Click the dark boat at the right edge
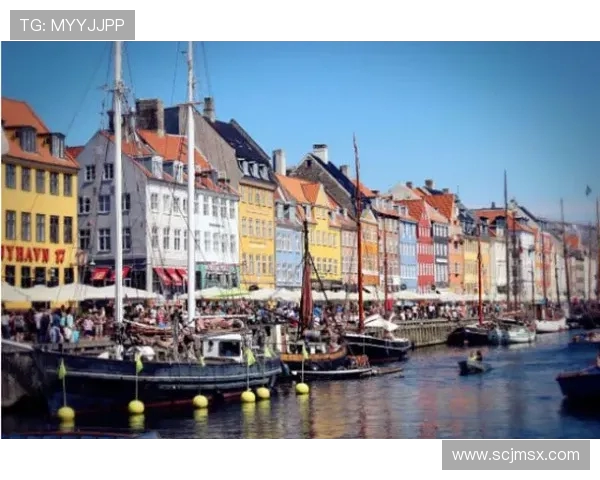This screenshot has height=480, width=600. [x=580, y=383]
